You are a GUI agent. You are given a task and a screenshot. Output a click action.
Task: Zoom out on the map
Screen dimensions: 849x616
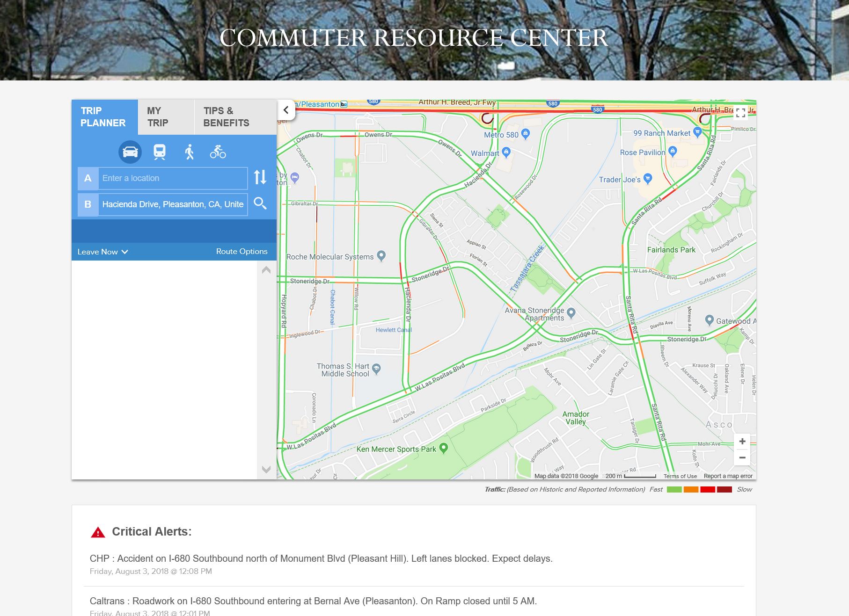point(742,457)
